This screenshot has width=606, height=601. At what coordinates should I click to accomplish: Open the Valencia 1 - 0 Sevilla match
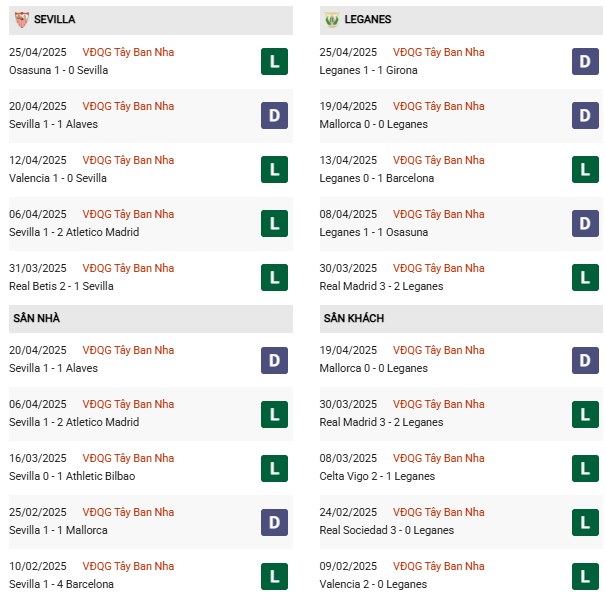point(58,178)
